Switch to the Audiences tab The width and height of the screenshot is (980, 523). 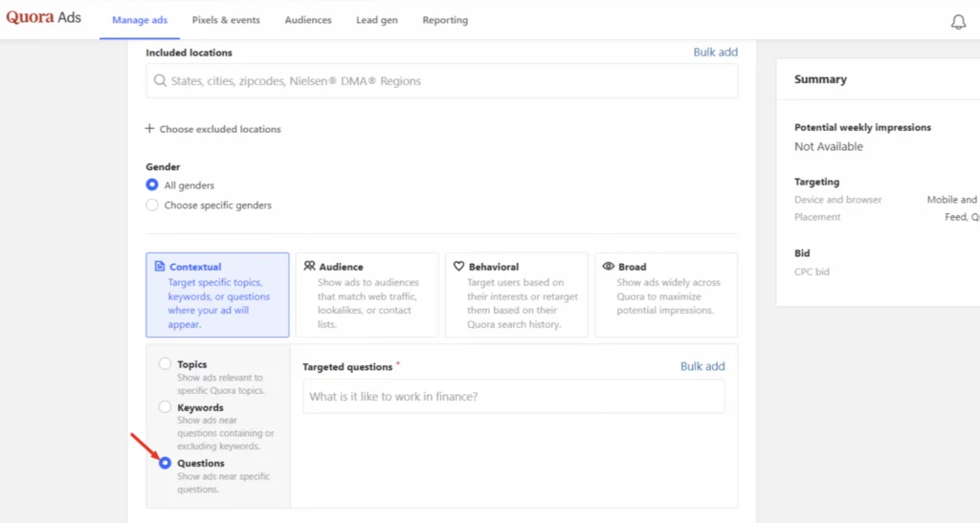pyautogui.click(x=307, y=20)
